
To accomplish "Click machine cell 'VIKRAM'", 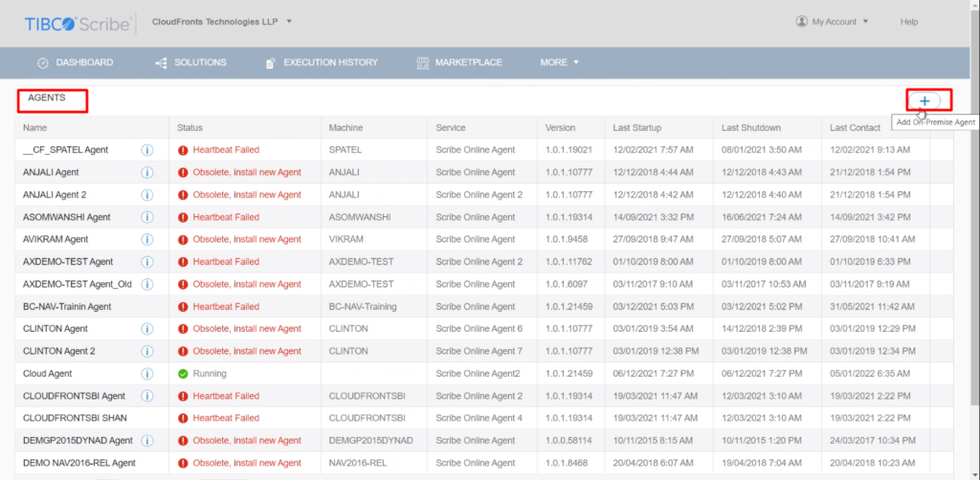I will 345,239.
